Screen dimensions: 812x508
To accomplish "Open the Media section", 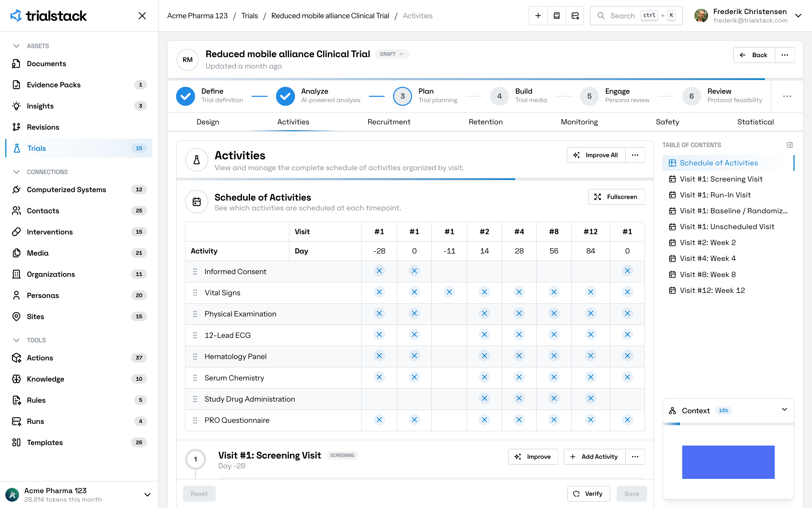I will point(79,253).
